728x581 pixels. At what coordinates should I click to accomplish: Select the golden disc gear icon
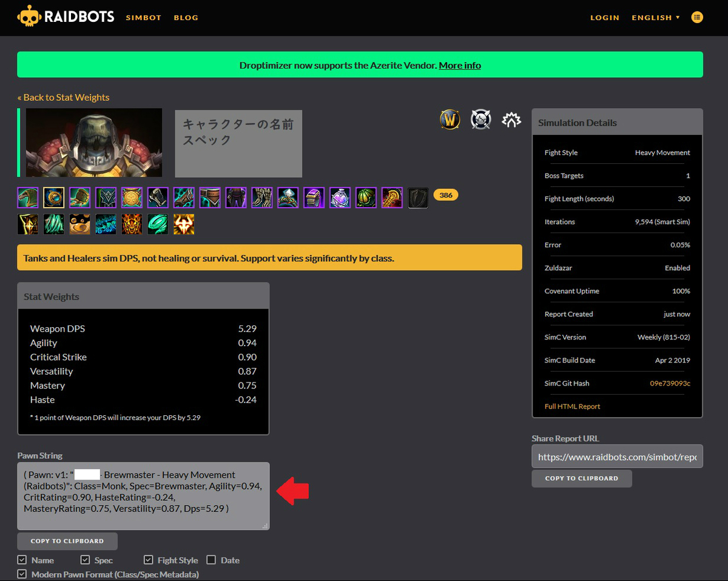[132, 197]
